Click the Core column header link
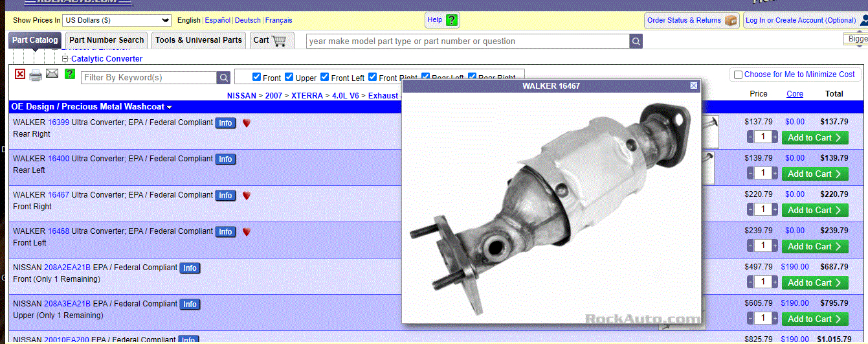Image resolution: width=868 pixels, height=344 pixels. coord(795,94)
